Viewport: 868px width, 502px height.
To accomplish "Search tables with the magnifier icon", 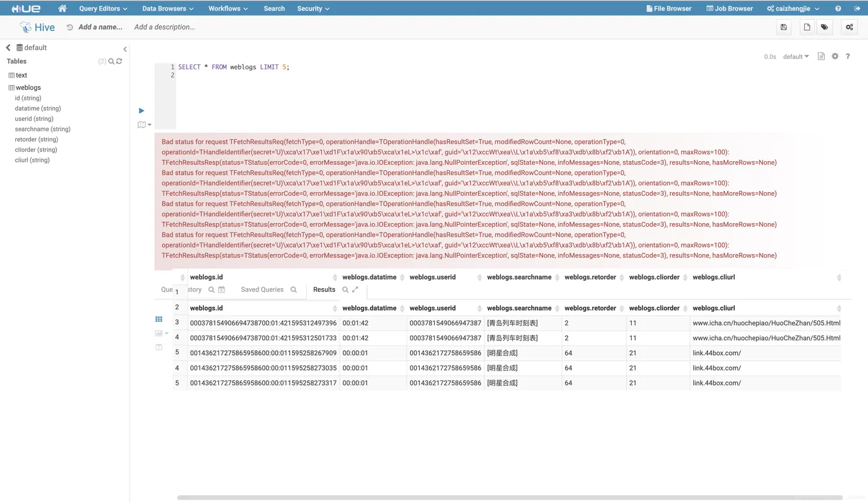I will (x=112, y=61).
